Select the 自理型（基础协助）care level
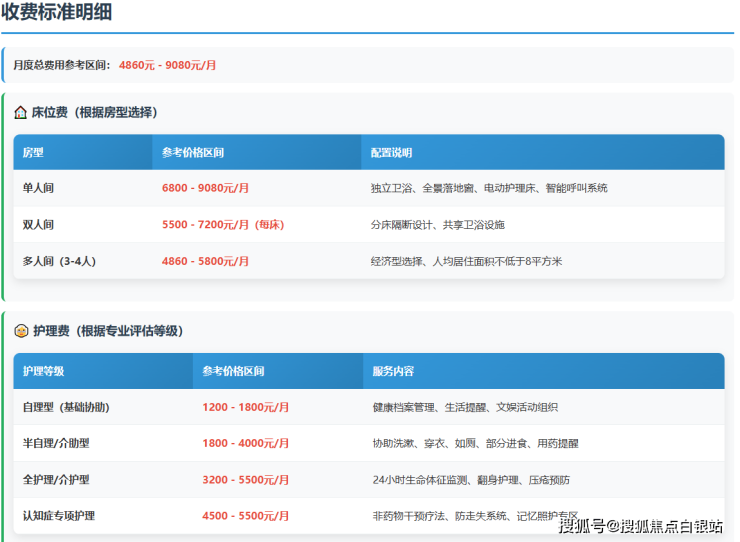Screen dimensions: 740x542 66,407
